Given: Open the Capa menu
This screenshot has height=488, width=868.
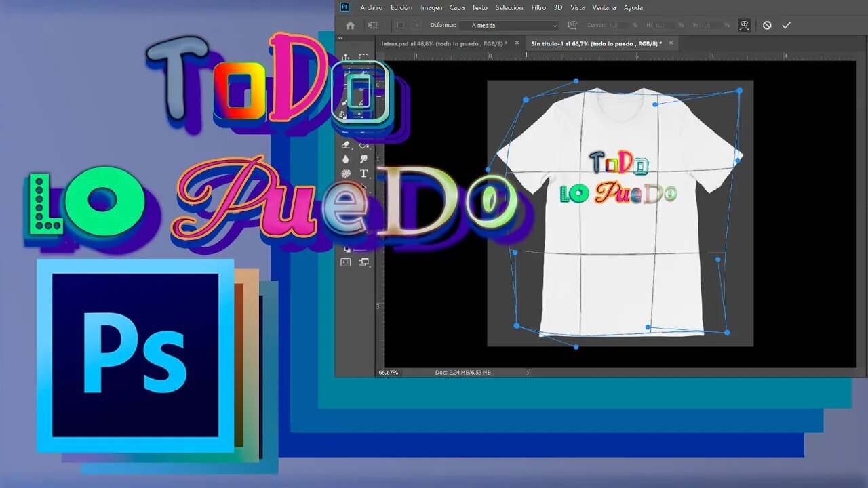Looking at the screenshot, I should click(457, 7).
